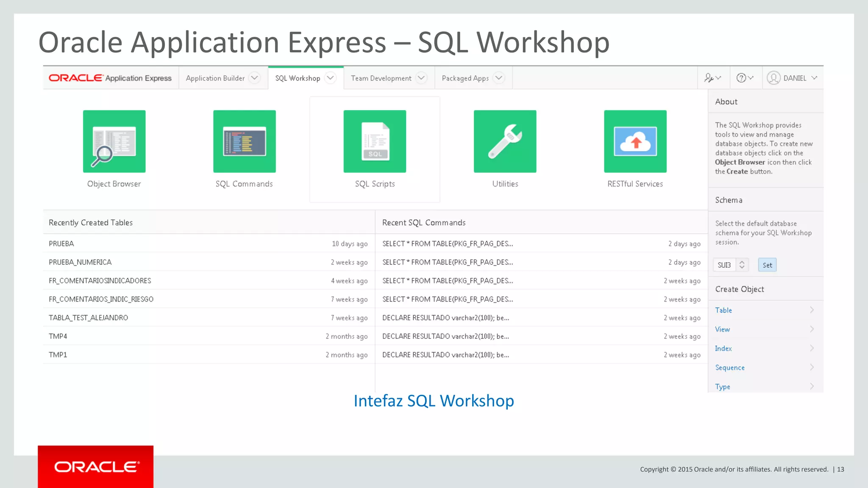
Task: Expand the Sequence create object chevron
Action: point(812,367)
